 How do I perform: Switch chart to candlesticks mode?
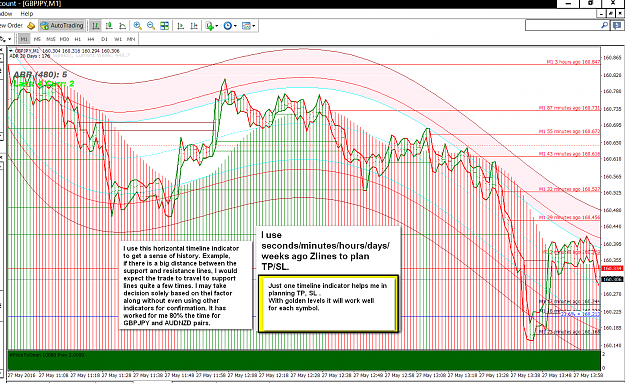[x=109, y=26]
